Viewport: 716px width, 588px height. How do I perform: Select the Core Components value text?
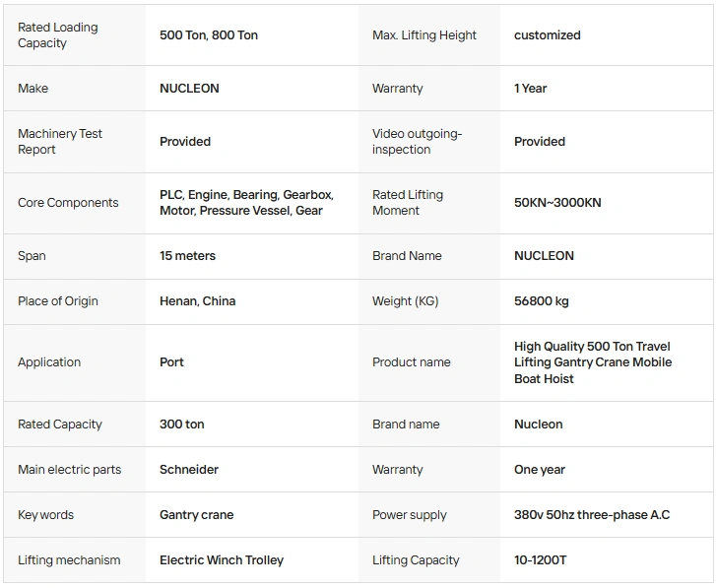246,203
